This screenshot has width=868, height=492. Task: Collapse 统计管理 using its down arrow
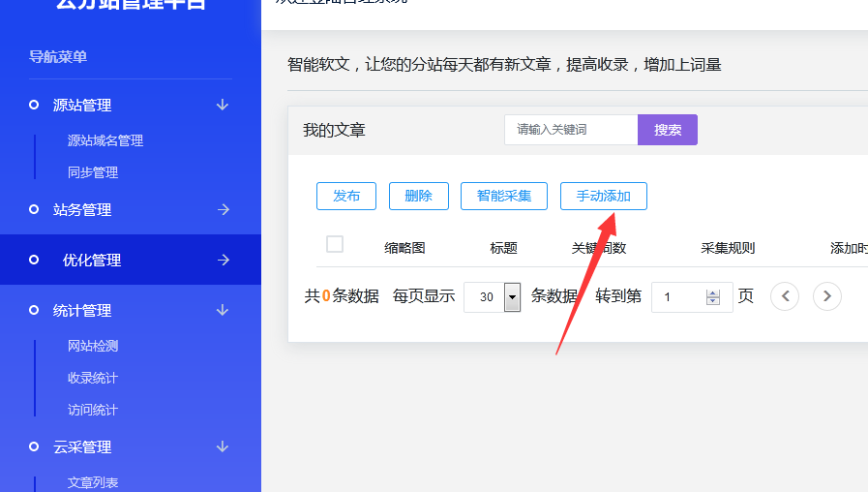[223, 310]
